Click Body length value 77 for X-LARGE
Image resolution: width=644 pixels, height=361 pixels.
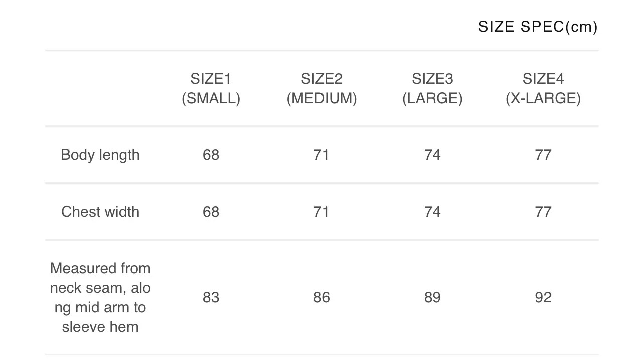tap(543, 155)
